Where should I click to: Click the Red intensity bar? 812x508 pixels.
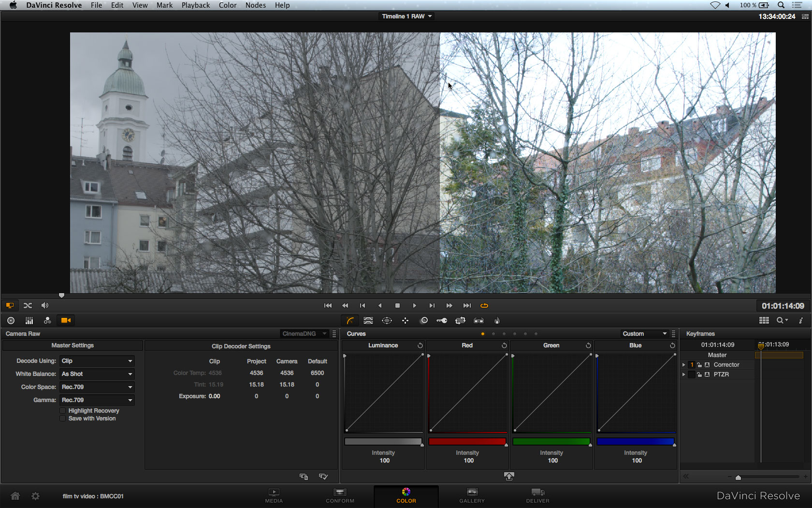[467, 441]
